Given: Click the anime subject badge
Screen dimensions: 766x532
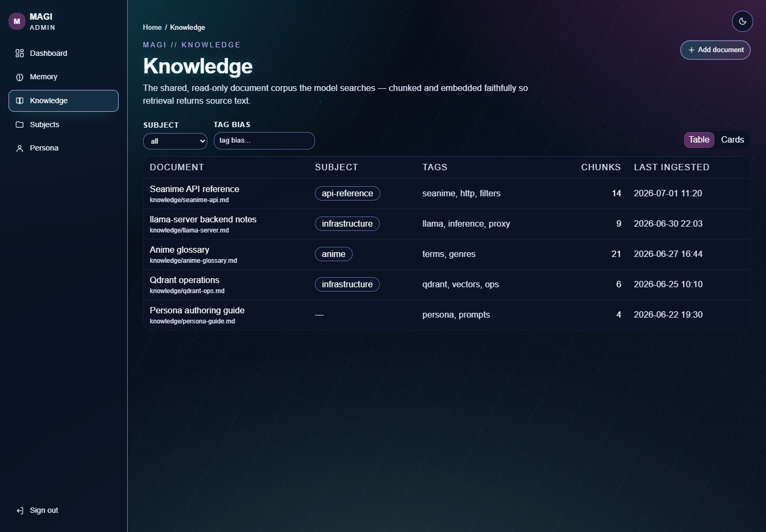Looking at the screenshot, I should [334, 254].
